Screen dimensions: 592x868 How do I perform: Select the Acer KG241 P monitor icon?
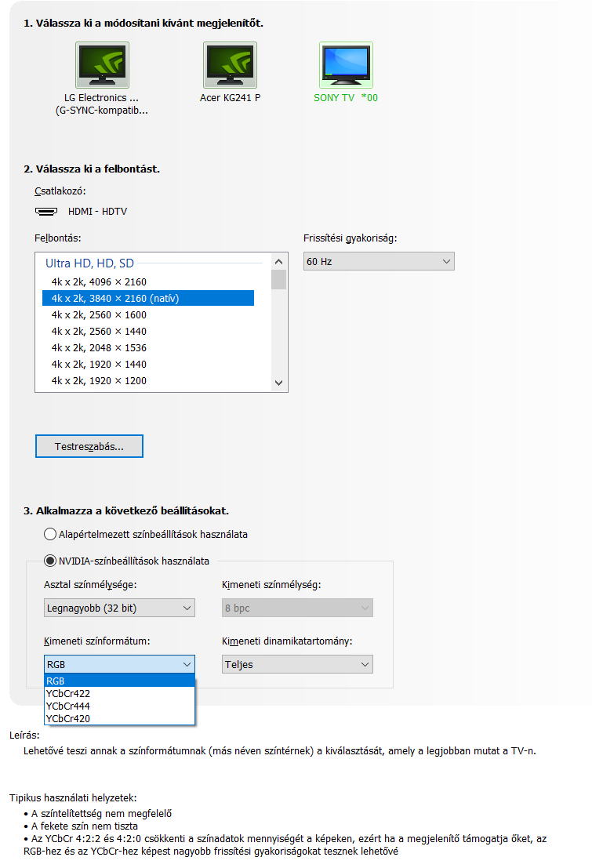[x=230, y=65]
